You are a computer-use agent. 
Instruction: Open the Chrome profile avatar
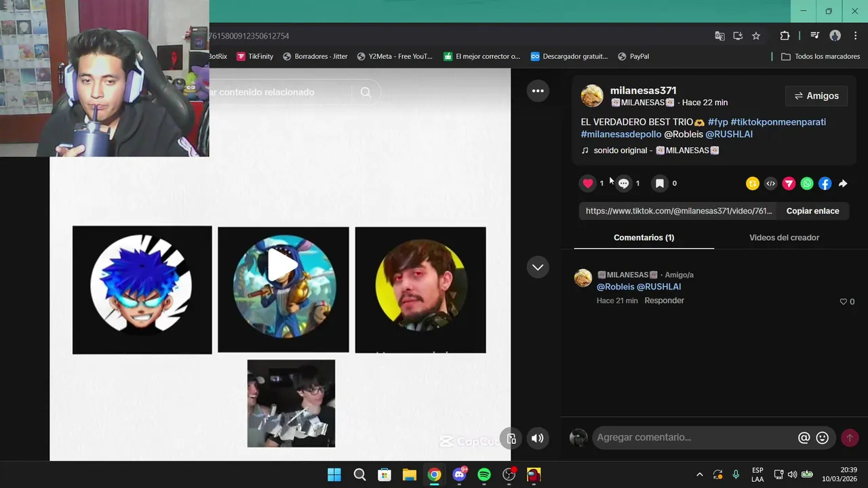pyautogui.click(x=835, y=36)
